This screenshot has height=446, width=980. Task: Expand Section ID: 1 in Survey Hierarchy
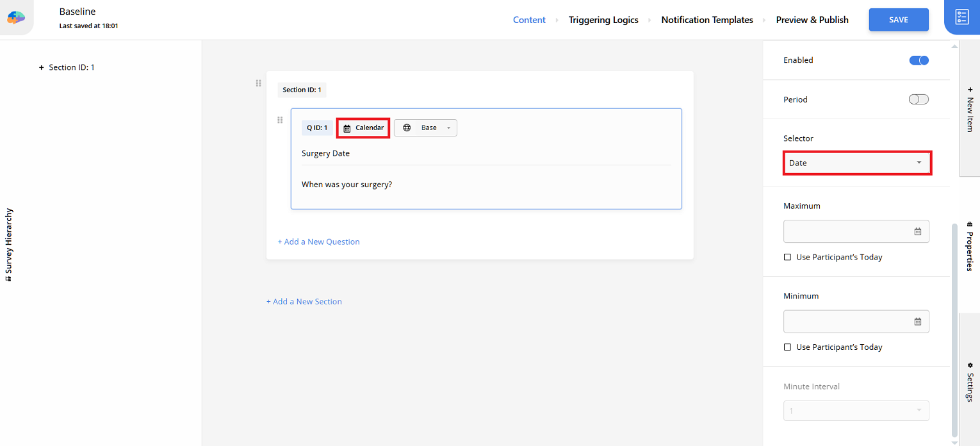pos(41,67)
